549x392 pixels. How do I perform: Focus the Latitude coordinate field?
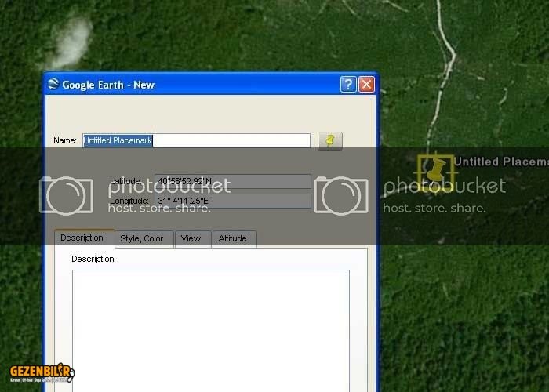[233, 181]
